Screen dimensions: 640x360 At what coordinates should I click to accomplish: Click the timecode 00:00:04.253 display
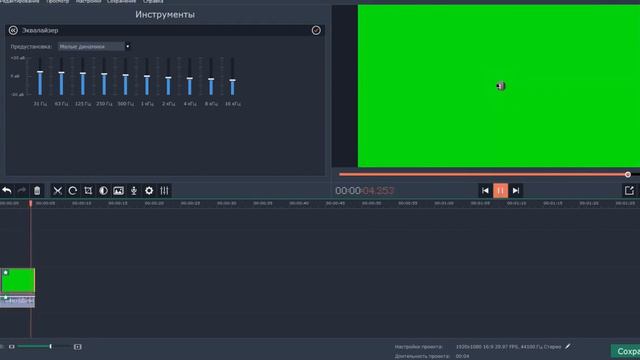(364, 191)
